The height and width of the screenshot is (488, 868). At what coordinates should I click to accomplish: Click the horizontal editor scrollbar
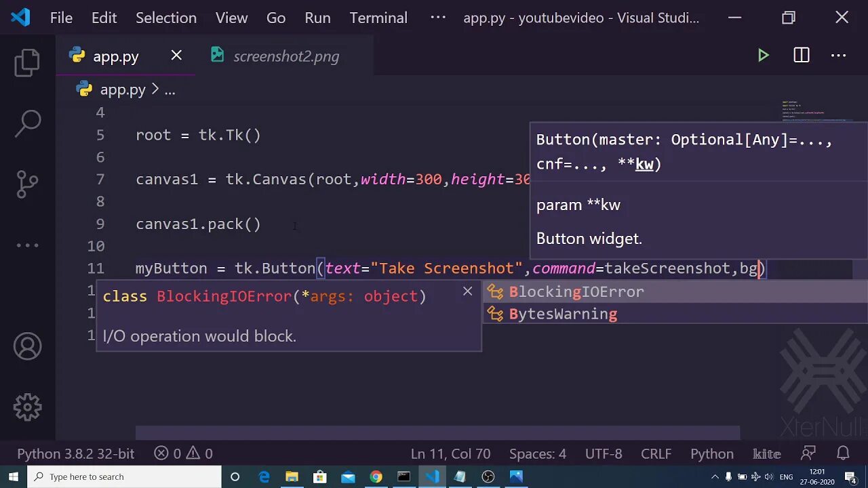(437, 432)
